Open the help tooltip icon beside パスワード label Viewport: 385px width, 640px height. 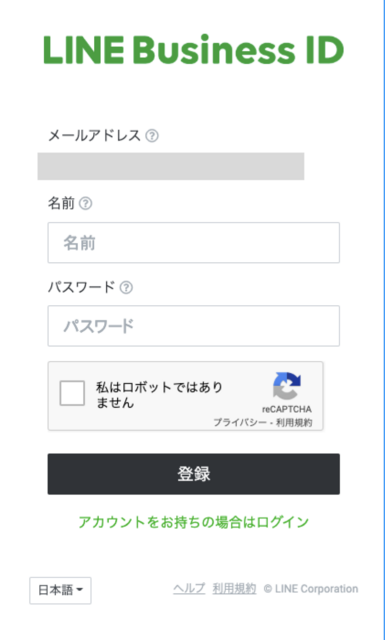coord(126,287)
